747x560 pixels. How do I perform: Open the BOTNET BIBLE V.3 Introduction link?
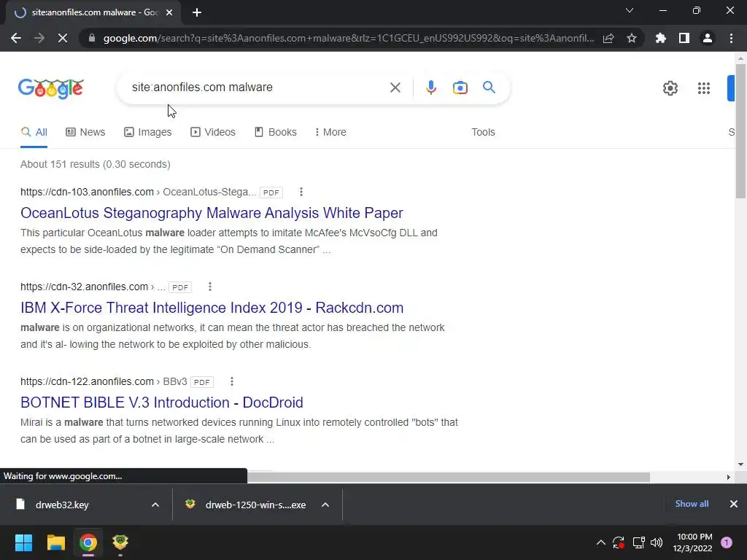click(x=161, y=402)
